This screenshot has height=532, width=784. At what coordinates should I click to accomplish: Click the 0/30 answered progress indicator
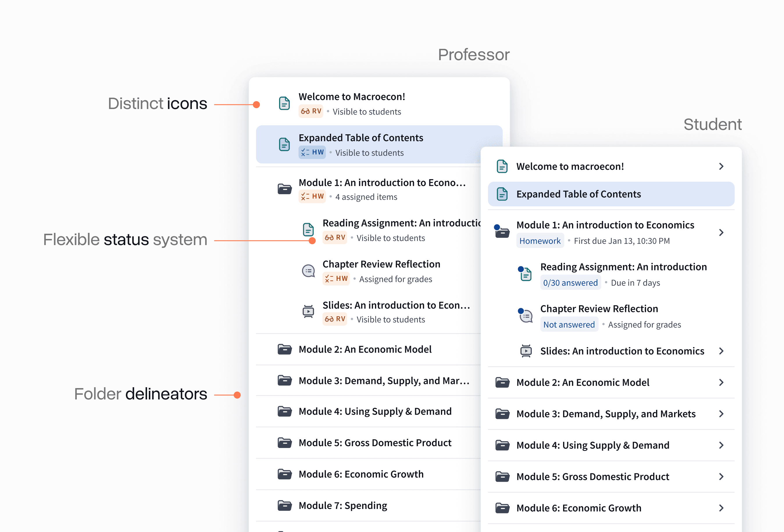(570, 283)
